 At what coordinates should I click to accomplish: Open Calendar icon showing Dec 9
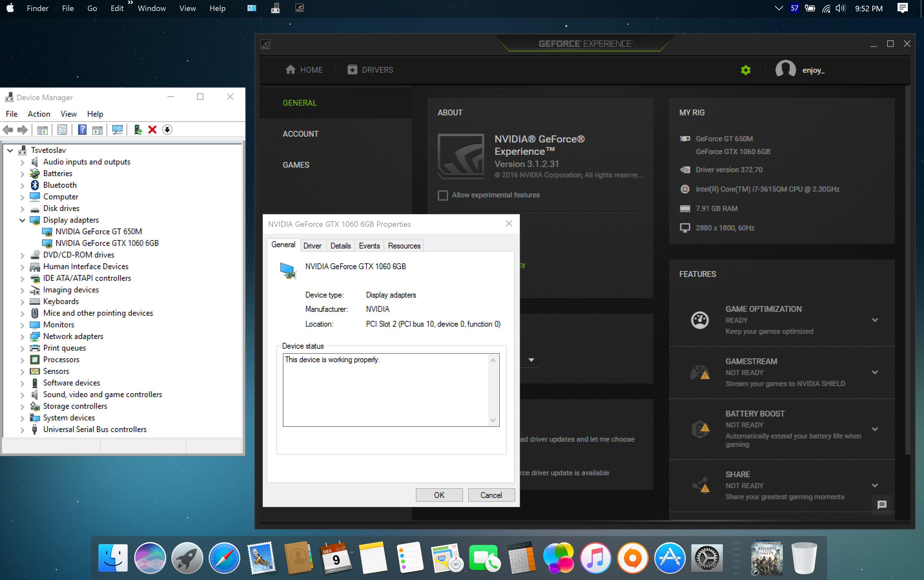click(336, 558)
